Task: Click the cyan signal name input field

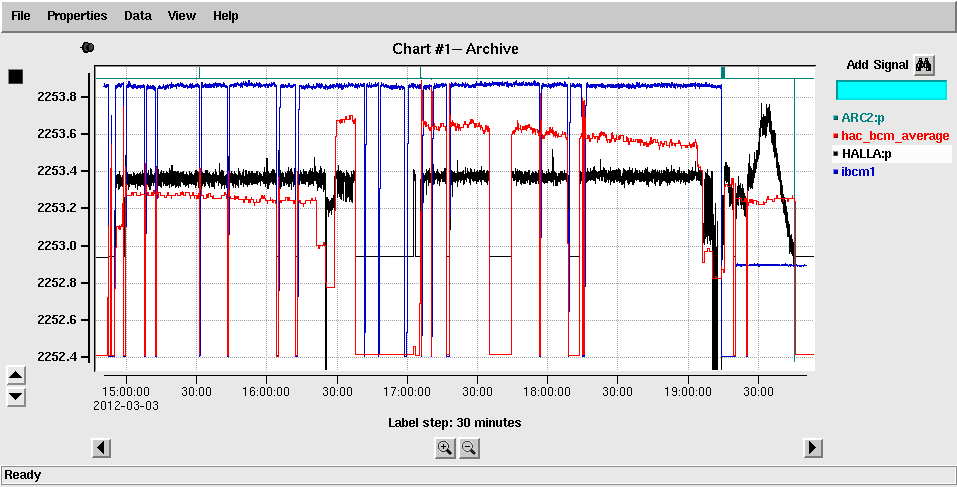Action: tap(891, 90)
